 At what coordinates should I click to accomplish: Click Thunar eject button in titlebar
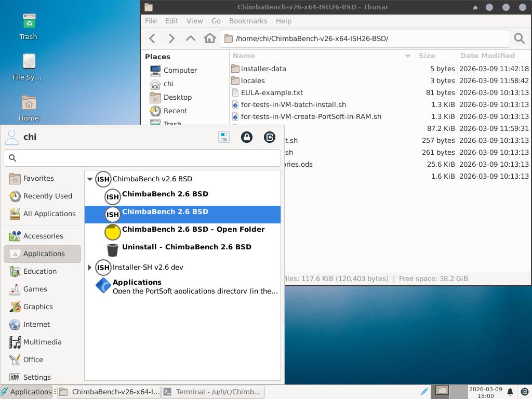(x=475, y=7)
